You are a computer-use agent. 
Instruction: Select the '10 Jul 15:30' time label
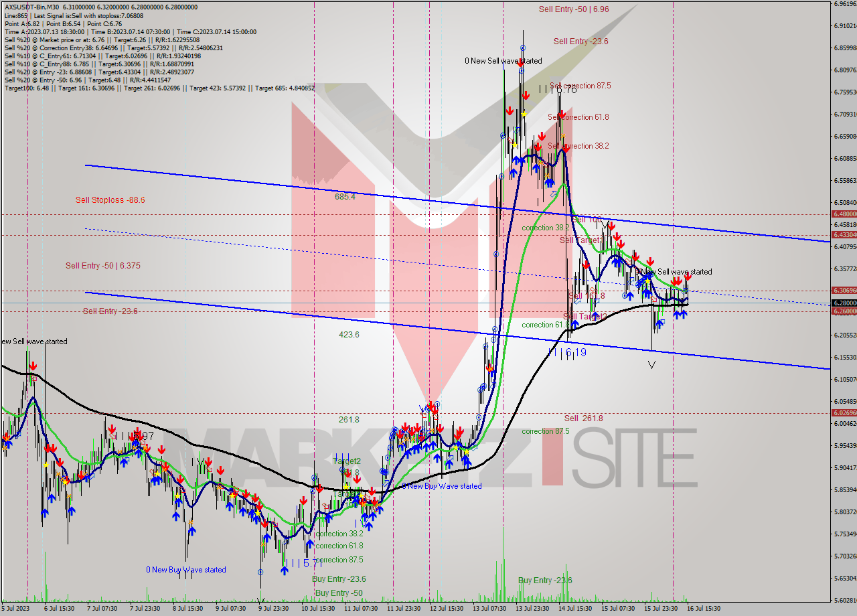tap(317, 609)
